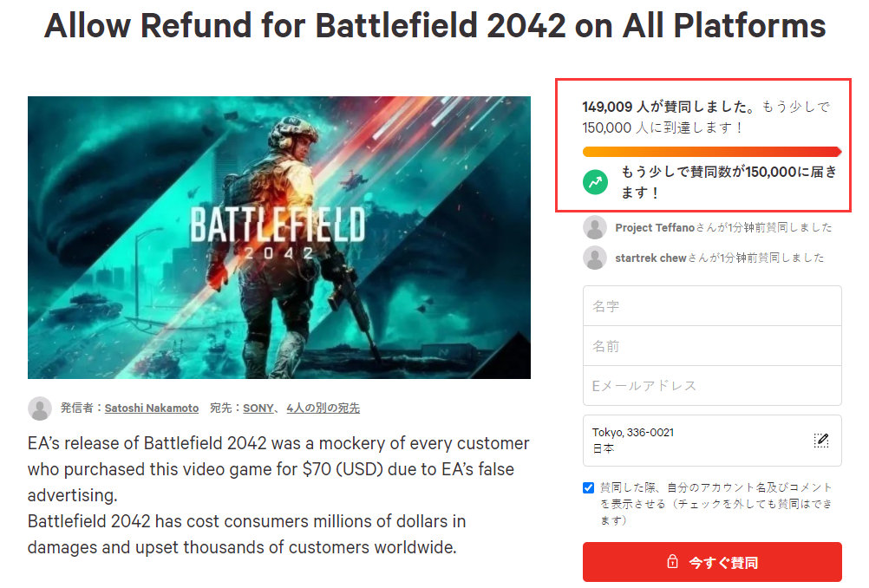Click the Battlefield 2042 cover image
Viewport: 869px width, 588px height.
(278, 237)
